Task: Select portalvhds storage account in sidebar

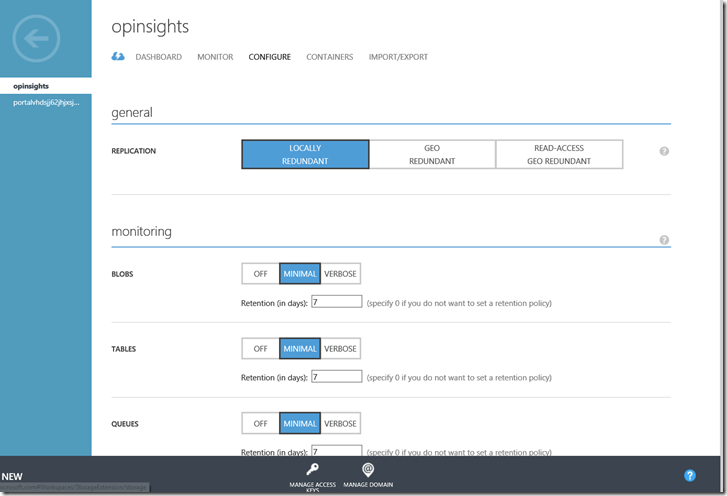Action: pyautogui.click(x=45, y=102)
